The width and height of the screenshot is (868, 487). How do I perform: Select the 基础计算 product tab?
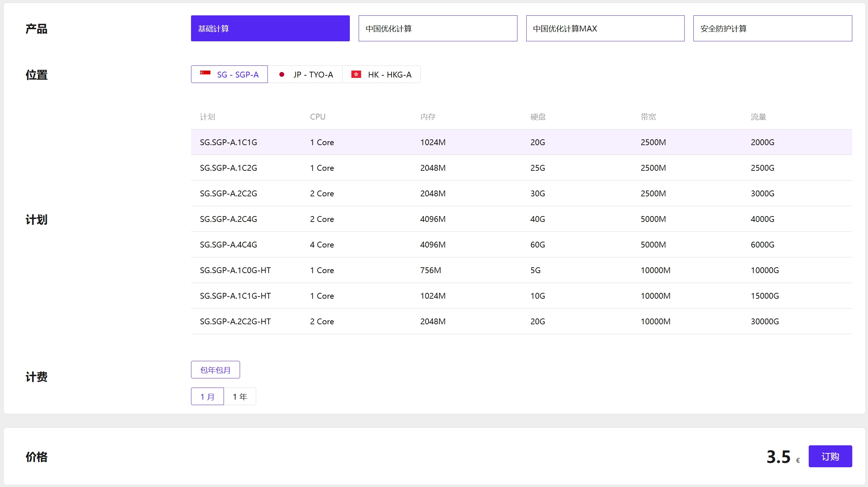tap(270, 29)
